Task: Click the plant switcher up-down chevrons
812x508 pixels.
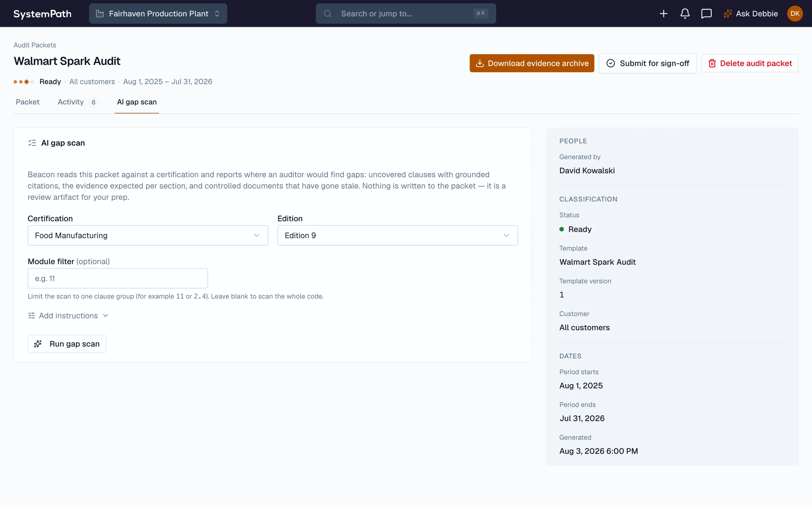Action: (217, 14)
